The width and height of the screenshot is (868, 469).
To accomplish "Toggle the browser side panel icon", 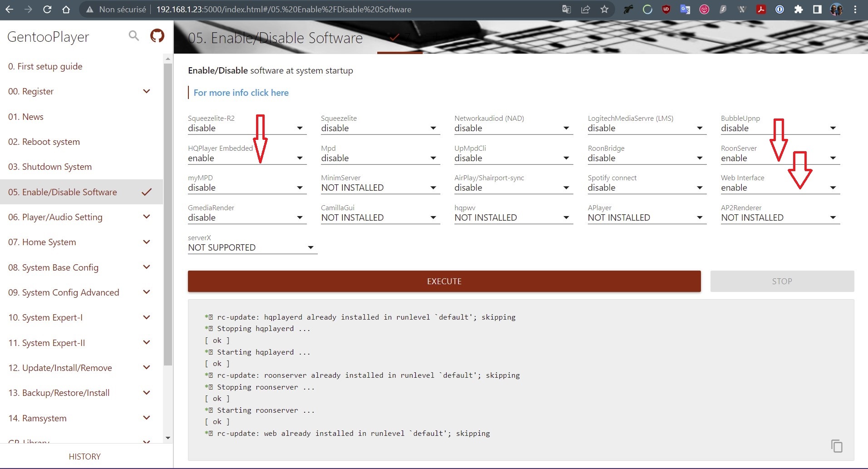I will pyautogui.click(x=817, y=9).
